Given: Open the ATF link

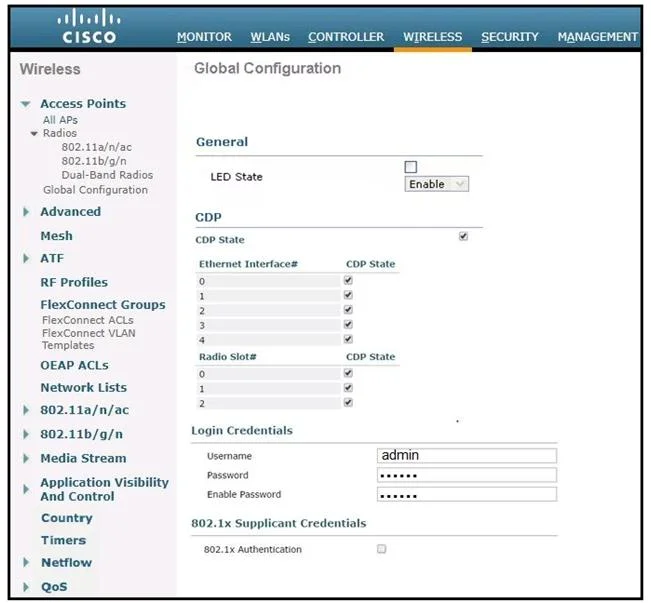Looking at the screenshot, I should pyautogui.click(x=52, y=258).
